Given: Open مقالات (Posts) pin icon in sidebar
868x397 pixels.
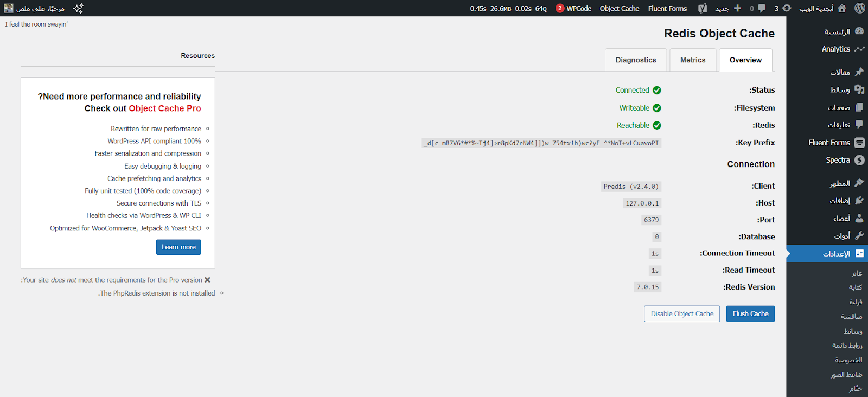Looking at the screenshot, I should coord(859,72).
